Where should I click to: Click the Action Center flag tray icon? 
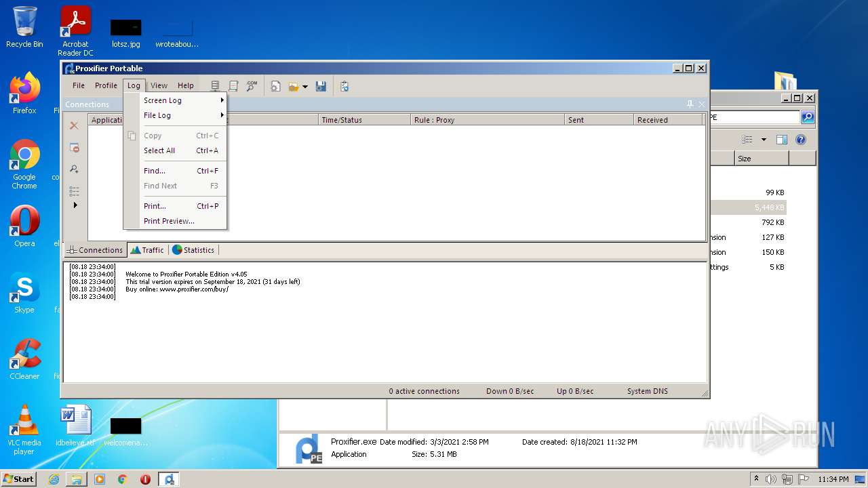(x=804, y=479)
